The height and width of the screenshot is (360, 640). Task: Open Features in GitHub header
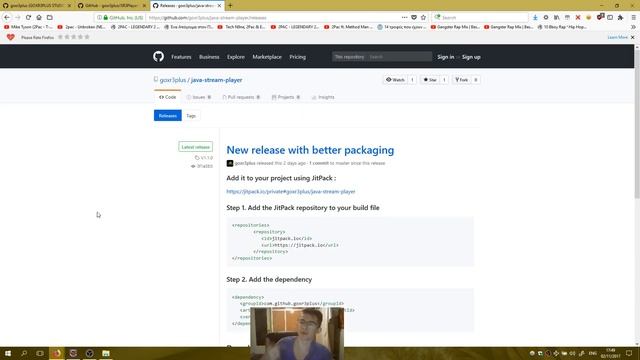point(181,57)
